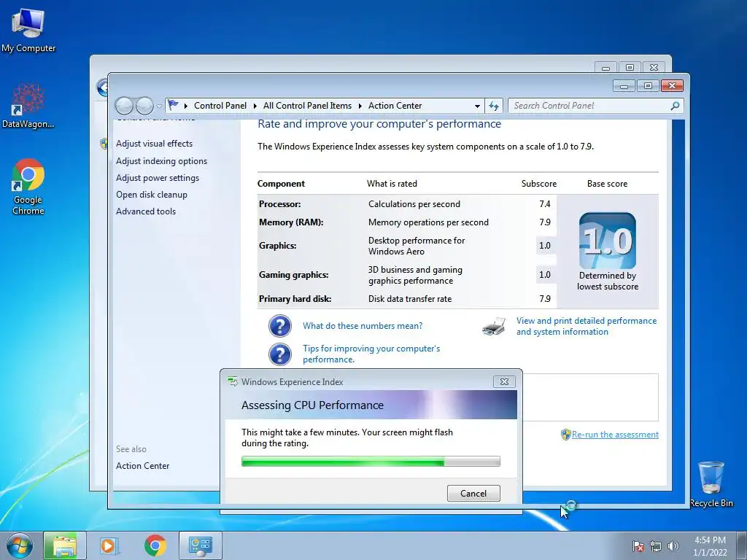Viewport: 747px width, 560px height.
Task: Click the flag icon in the address bar
Action: coord(174,105)
